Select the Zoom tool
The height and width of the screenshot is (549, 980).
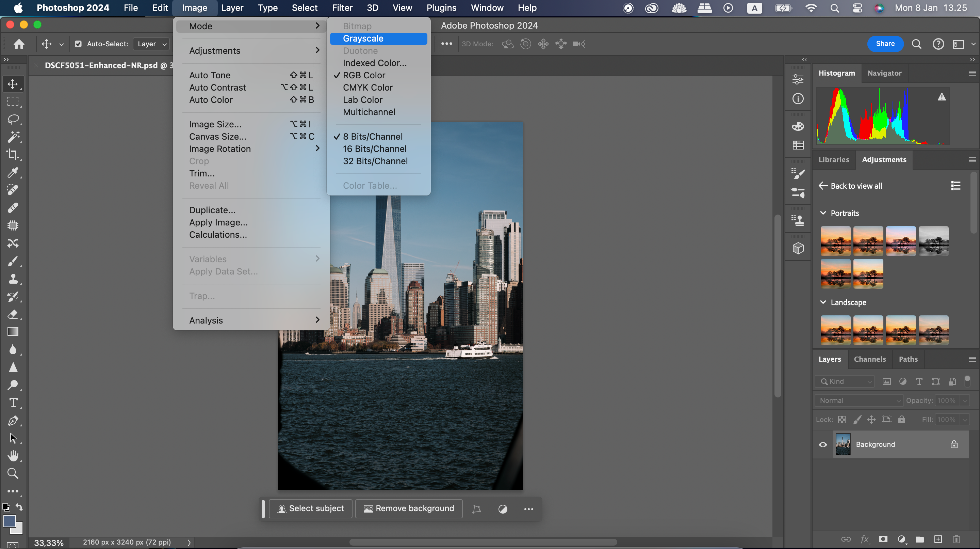[x=13, y=473]
